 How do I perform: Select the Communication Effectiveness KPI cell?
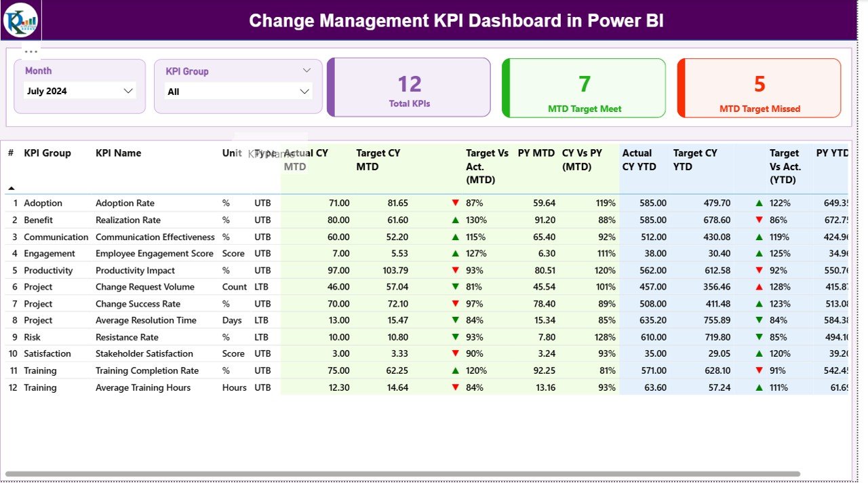[155, 237]
